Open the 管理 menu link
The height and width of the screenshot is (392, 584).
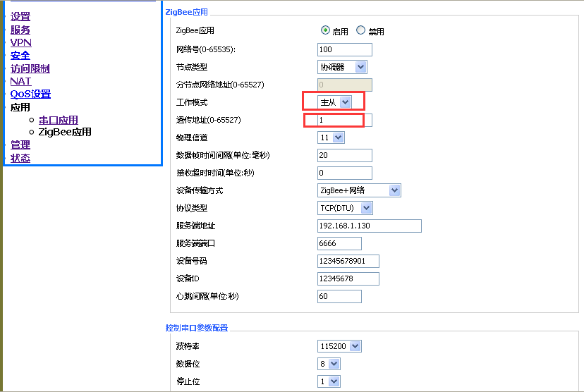20,145
